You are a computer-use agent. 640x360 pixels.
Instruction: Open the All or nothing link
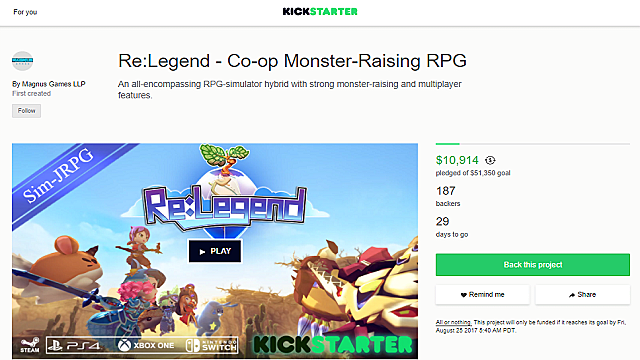[453, 322]
